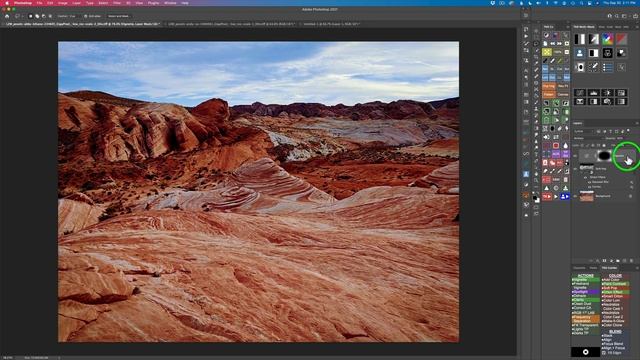Click the black oval icon in TK Cx panel
The height and width of the screenshot is (360, 640).
pos(552,128)
